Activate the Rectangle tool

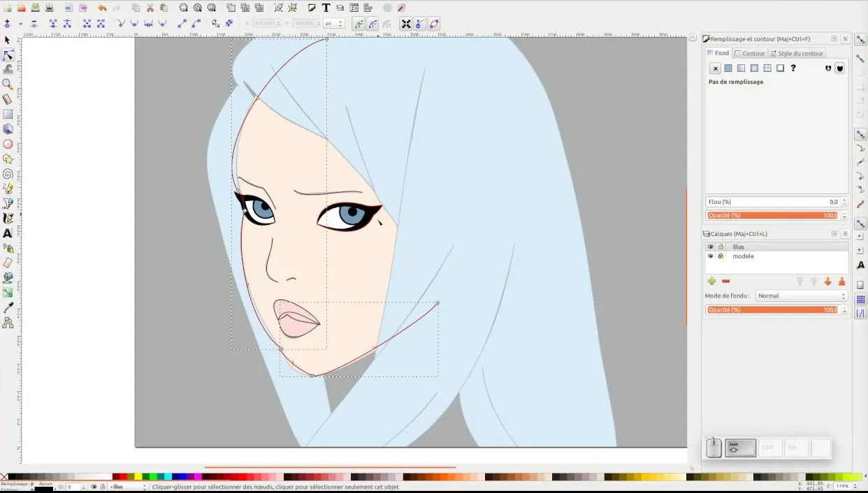click(8, 114)
